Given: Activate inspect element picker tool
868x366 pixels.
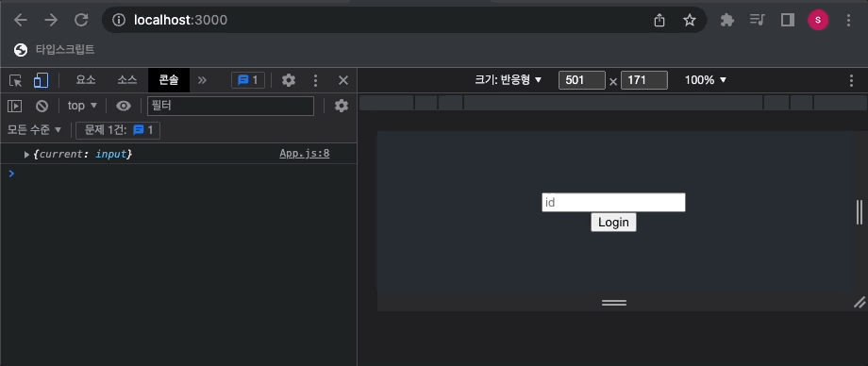Looking at the screenshot, I should click(15, 81).
